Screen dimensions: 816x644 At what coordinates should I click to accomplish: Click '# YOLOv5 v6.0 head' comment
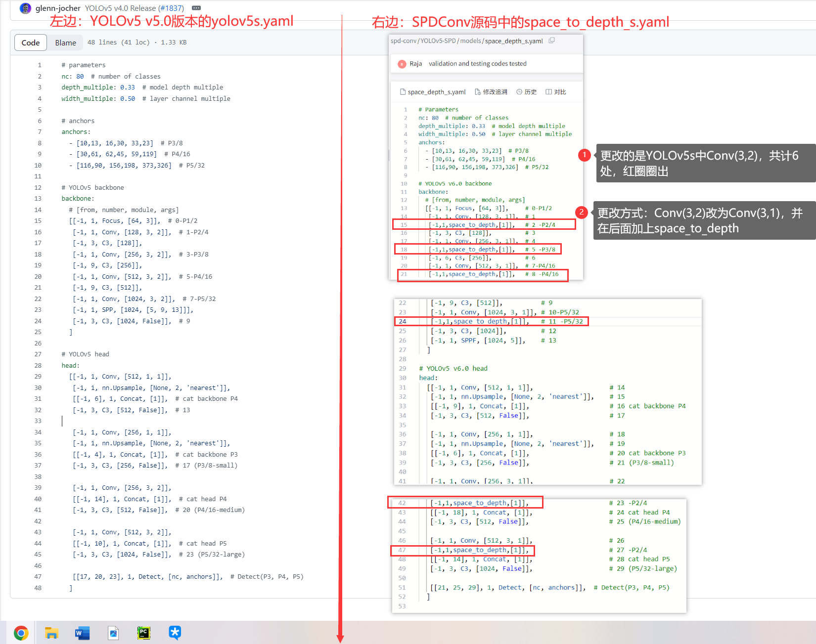tap(453, 369)
